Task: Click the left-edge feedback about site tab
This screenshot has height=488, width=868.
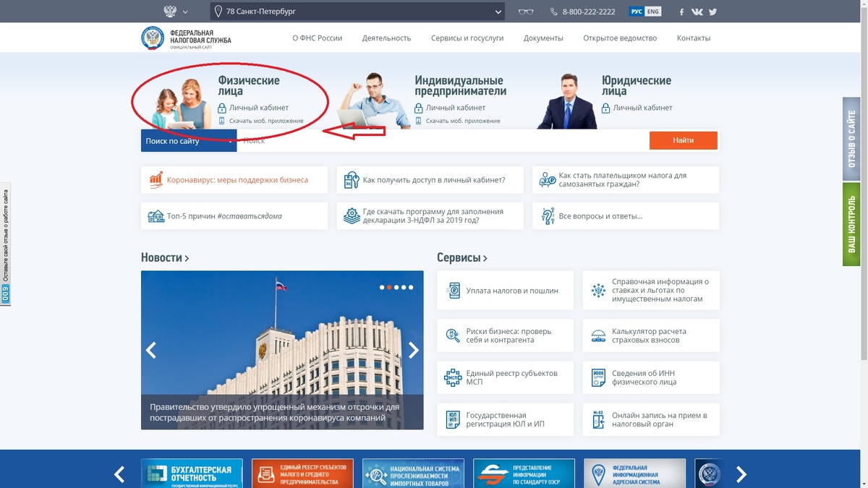Action: point(5,244)
